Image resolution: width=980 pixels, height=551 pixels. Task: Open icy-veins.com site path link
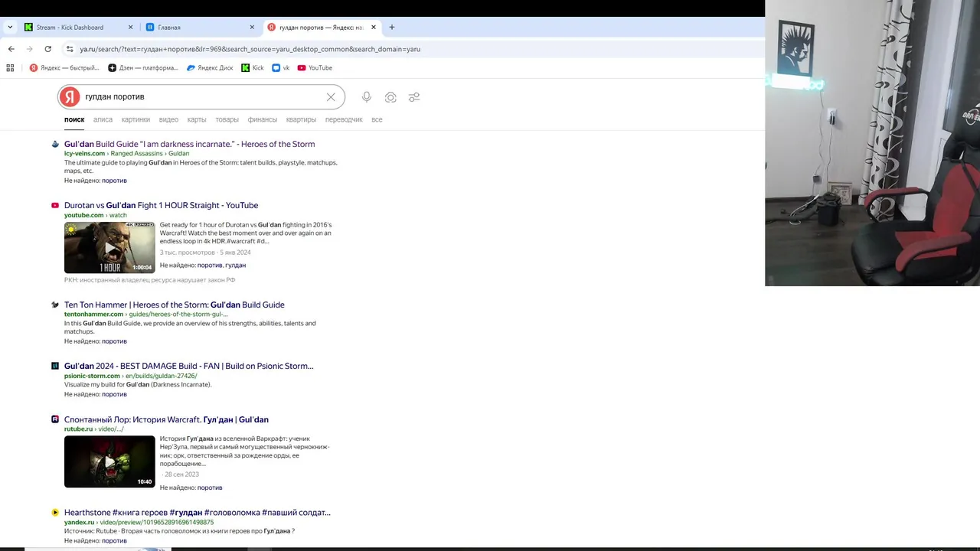click(126, 154)
